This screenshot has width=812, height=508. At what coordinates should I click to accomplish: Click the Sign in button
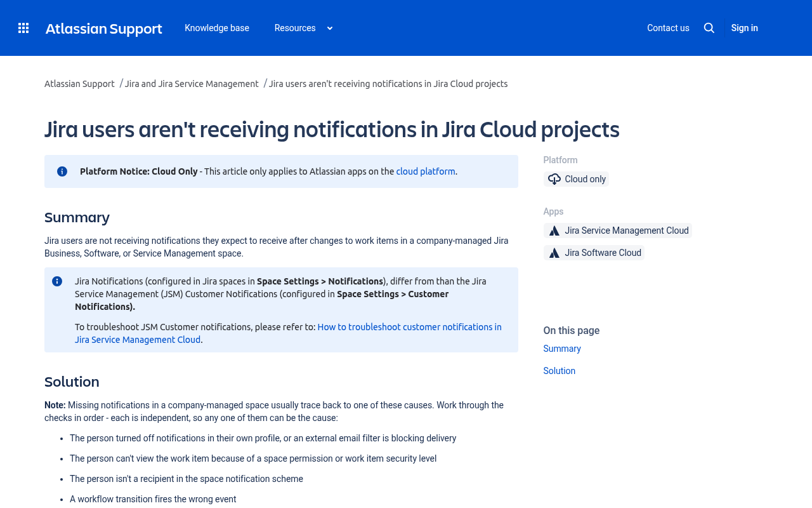(x=745, y=28)
